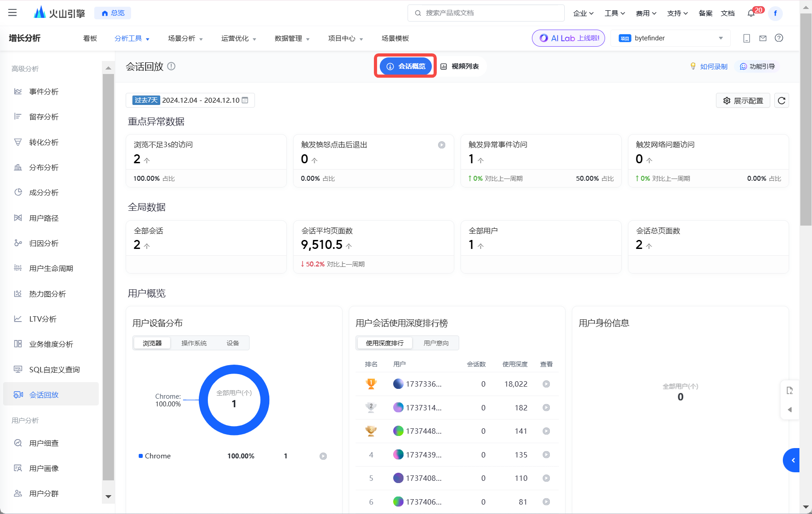This screenshot has width=812, height=514.
Task: Open the mail envelope icon
Action: 763,38
